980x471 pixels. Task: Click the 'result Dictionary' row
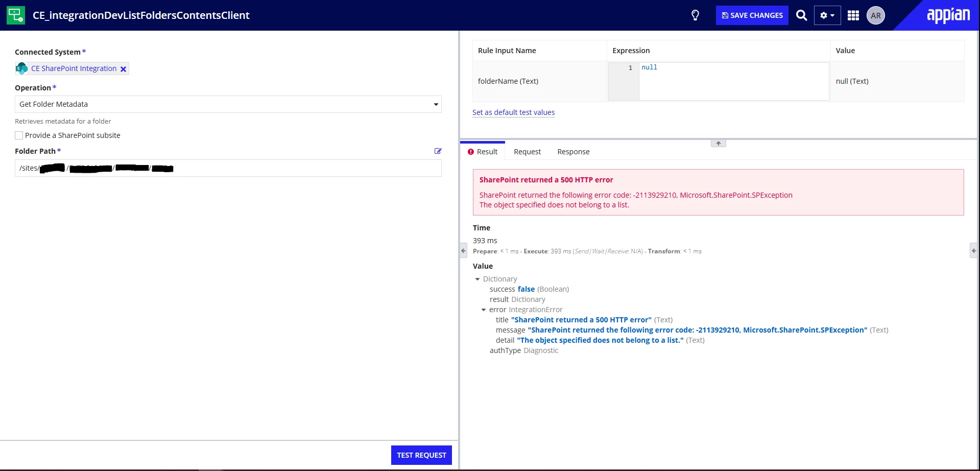pos(517,299)
